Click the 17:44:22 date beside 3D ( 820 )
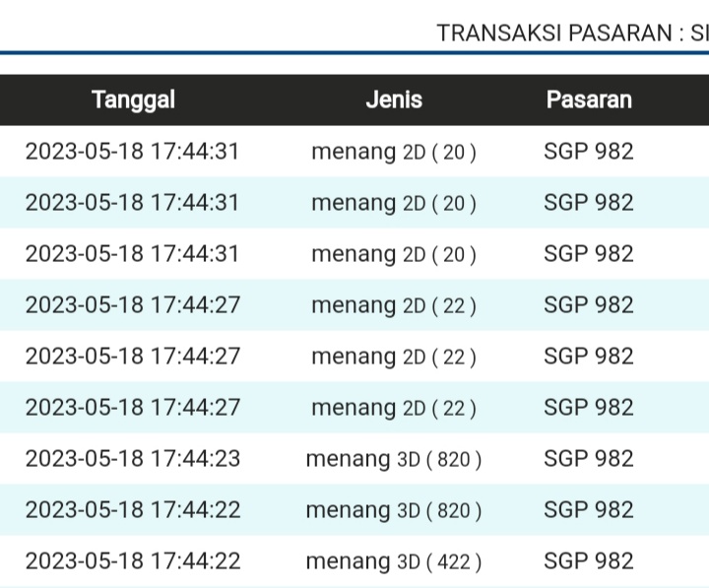The image size is (709, 588). [x=133, y=510]
